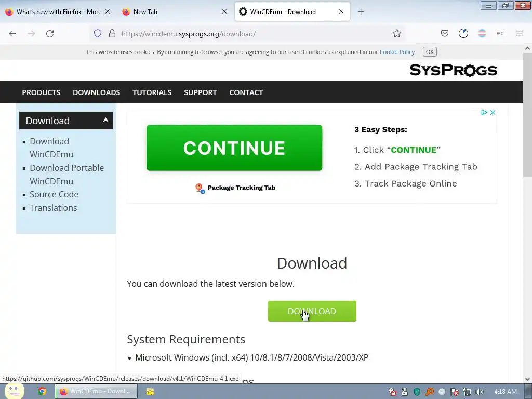This screenshot has width=532, height=399.
Task: Open the file explorer taskbar icon
Action: tap(150, 392)
